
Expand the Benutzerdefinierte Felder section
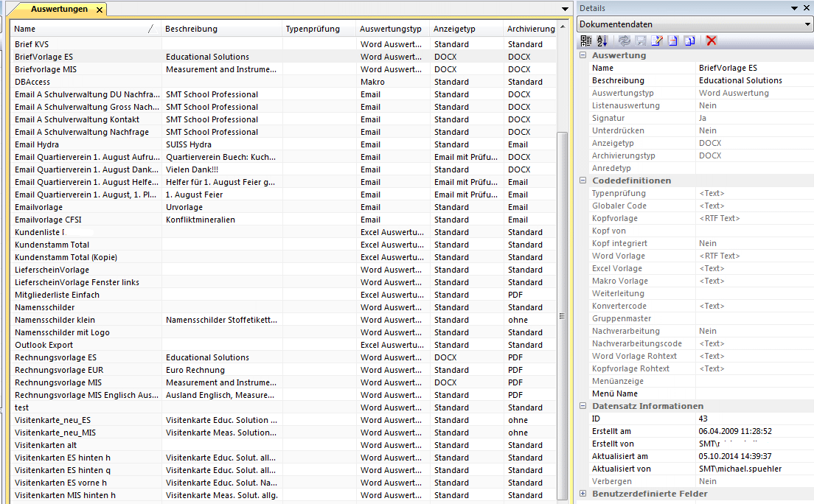coord(583,494)
